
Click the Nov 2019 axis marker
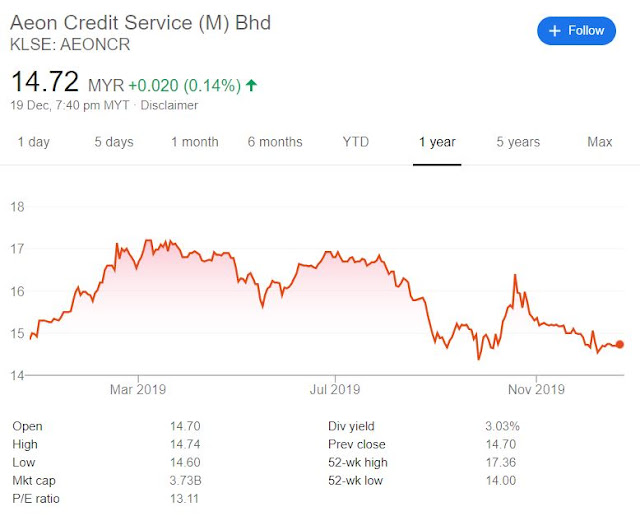536,389
